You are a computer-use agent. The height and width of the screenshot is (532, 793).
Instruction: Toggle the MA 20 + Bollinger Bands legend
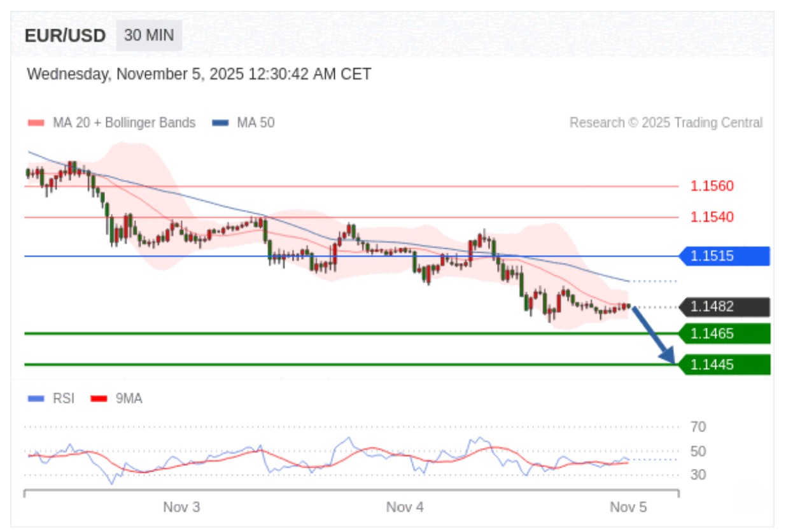(x=112, y=123)
